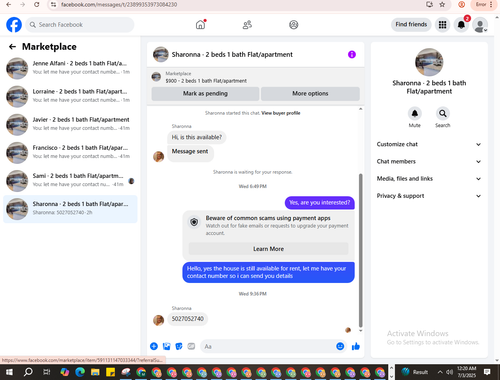
Task: Open the account profile avatar menu
Action: 480,25
